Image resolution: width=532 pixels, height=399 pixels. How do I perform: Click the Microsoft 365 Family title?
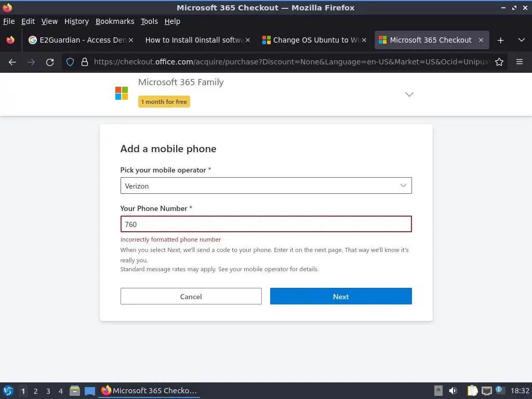tap(181, 82)
